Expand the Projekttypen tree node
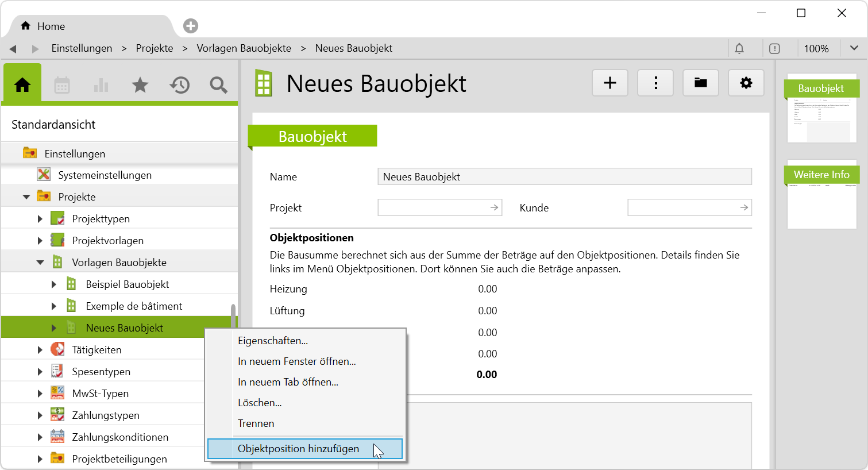This screenshot has height=470, width=868. tap(40, 219)
